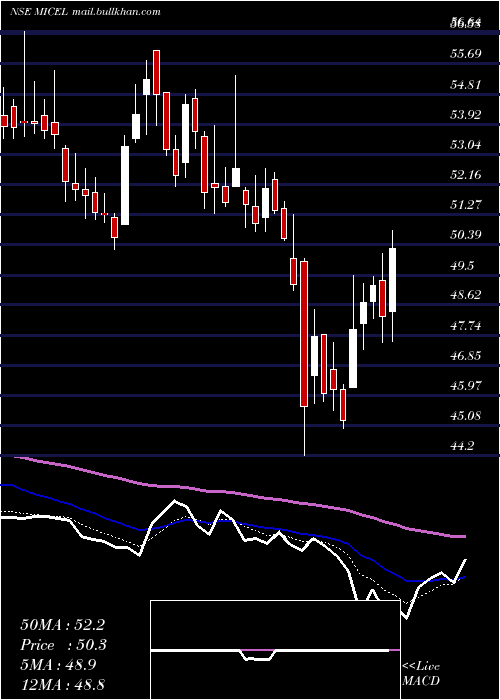Viewport: 500px width, 700px height.
Task: Click the 50MA : 52.2 readout
Action: pyautogui.click(x=62, y=625)
